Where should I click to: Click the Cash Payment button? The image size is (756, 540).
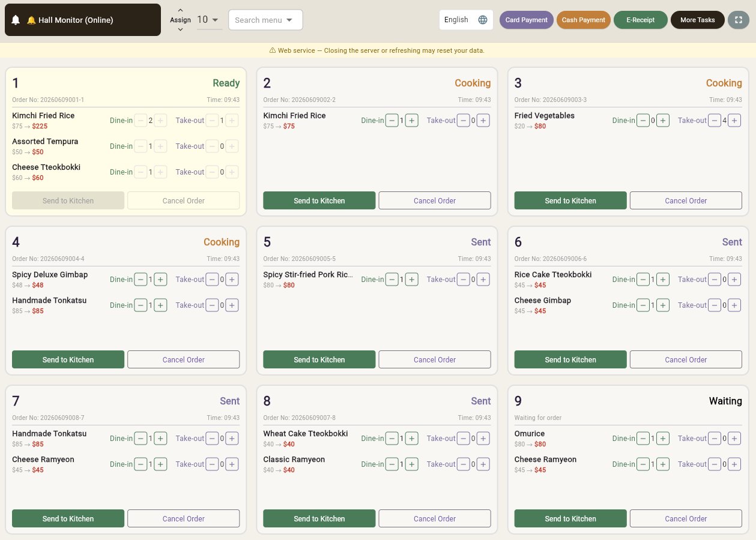tap(583, 20)
